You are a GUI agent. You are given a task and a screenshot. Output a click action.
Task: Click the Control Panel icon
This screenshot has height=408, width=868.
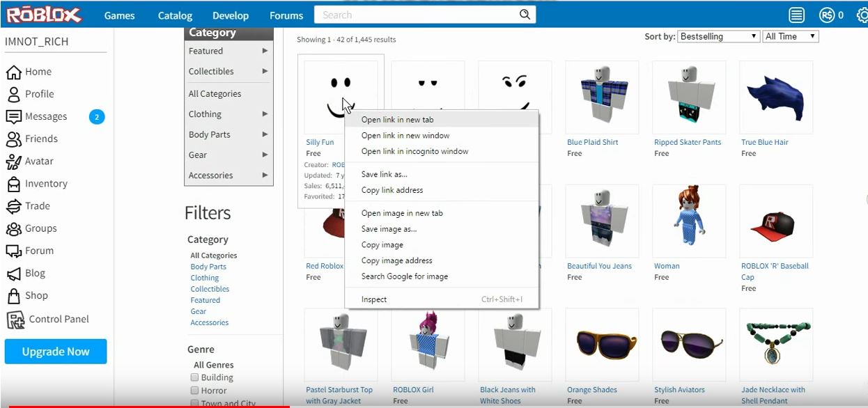click(x=15, y=319)
